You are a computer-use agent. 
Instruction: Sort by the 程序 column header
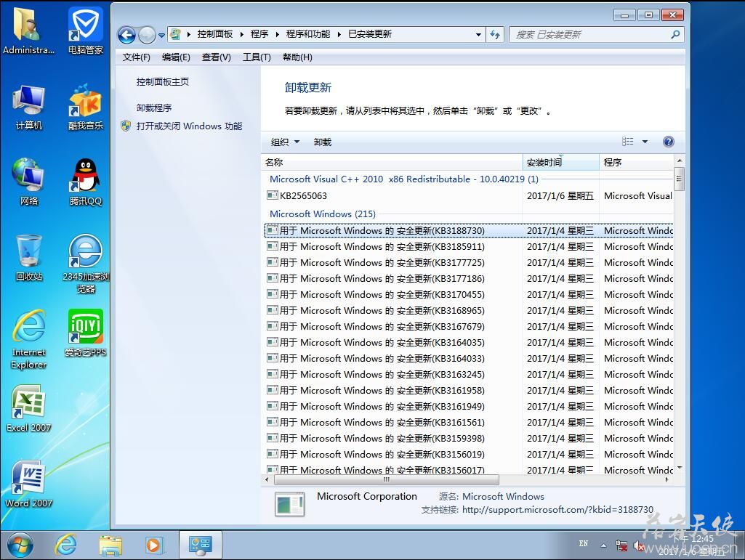coord(637,163)
